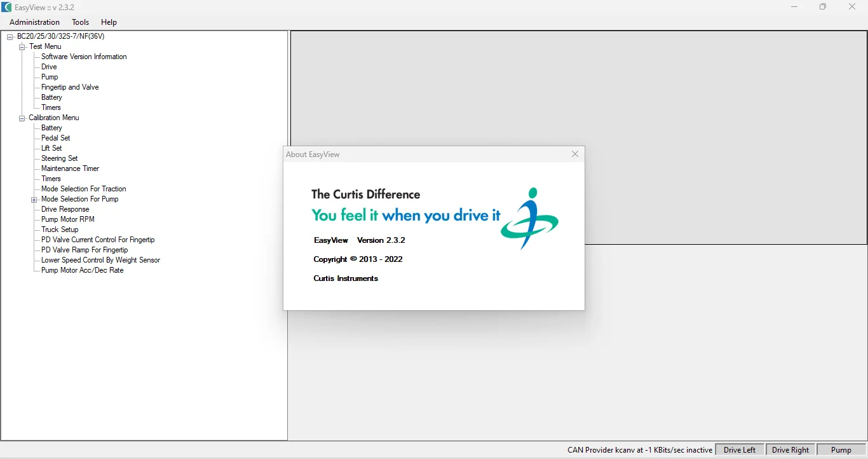Viewport: 868px width, 459px height.
Task: Open the Help menu
Action: [x=109, y=22]
